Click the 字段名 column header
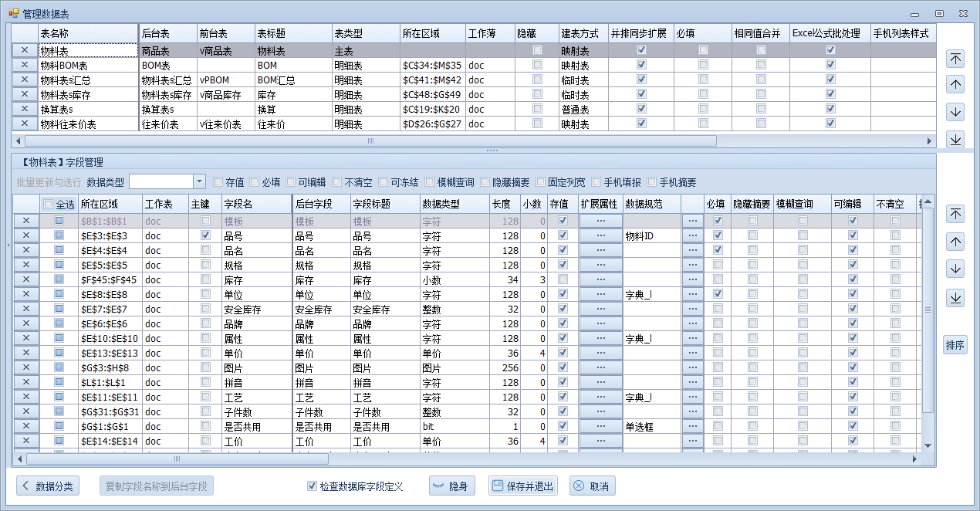The image size is (980, 511). (x=255, y=205)
